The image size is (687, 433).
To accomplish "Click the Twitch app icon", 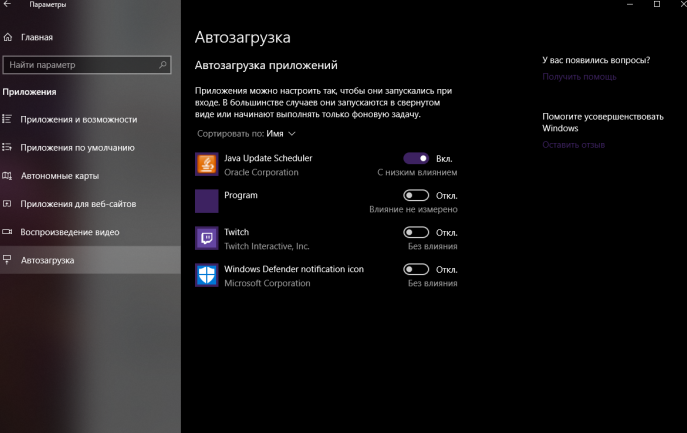I will tap(206, 238).
